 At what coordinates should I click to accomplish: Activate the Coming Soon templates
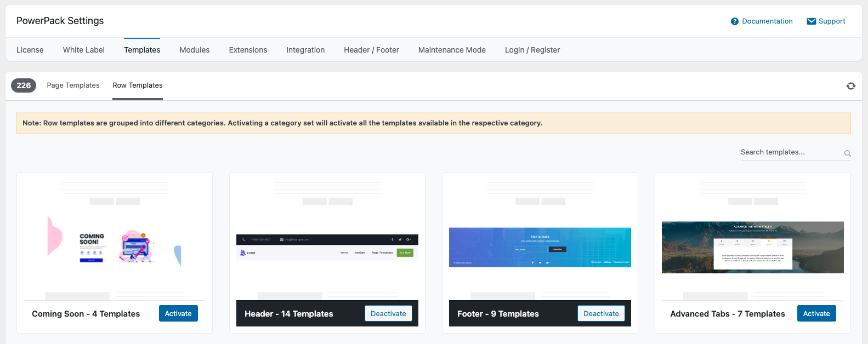coord(178,313)
